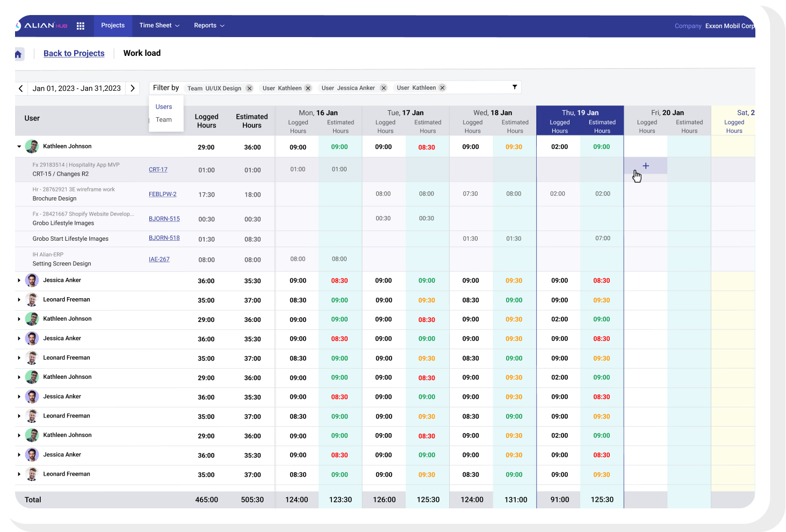Switch to the Projects tab
Viewport: 786px width, 532px height.
click(113, 25)
